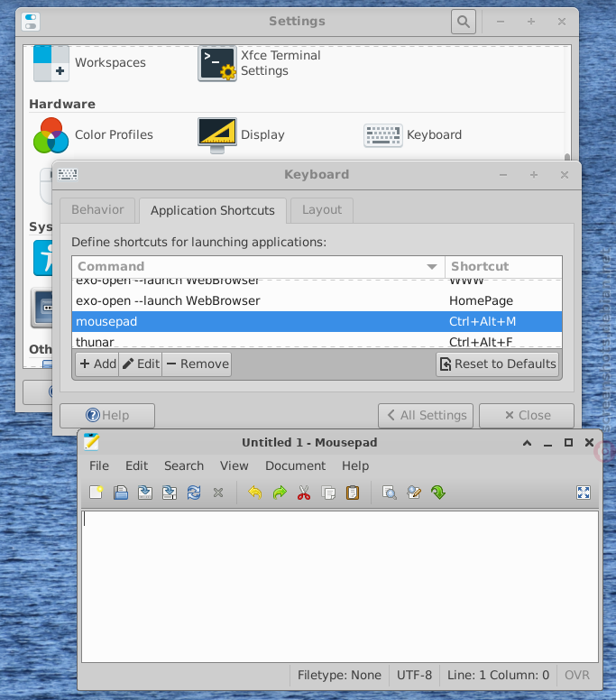Image resolution: width=616 pixels, height=700 pixels.
Task: Toggle OVR overwrite indicator in status bar
Action: (576, 675)
